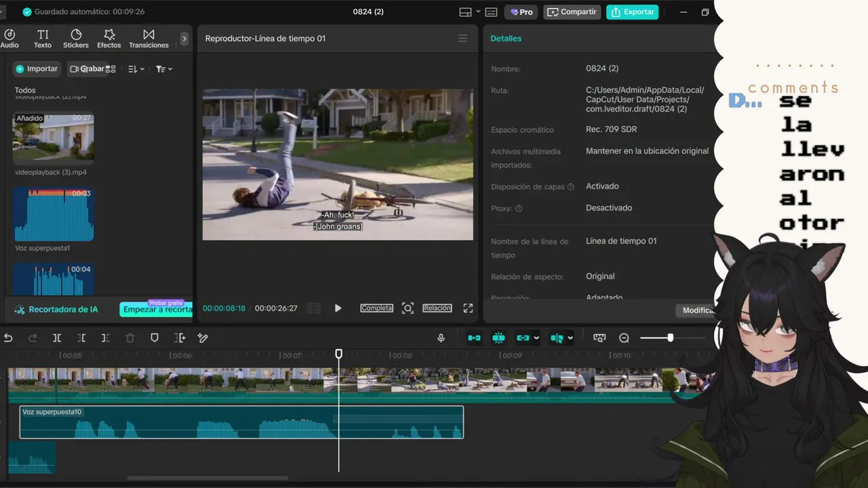
Task: Zoom out the timeline
Action: pyautogui.click(x=624, y=338)
